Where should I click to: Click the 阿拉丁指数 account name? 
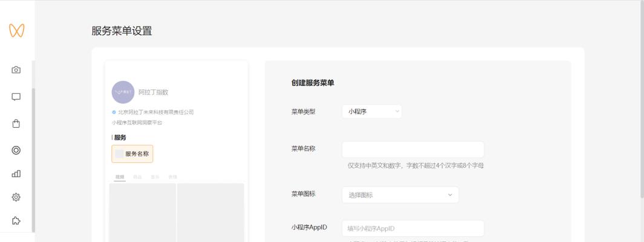tap(153, 92)
